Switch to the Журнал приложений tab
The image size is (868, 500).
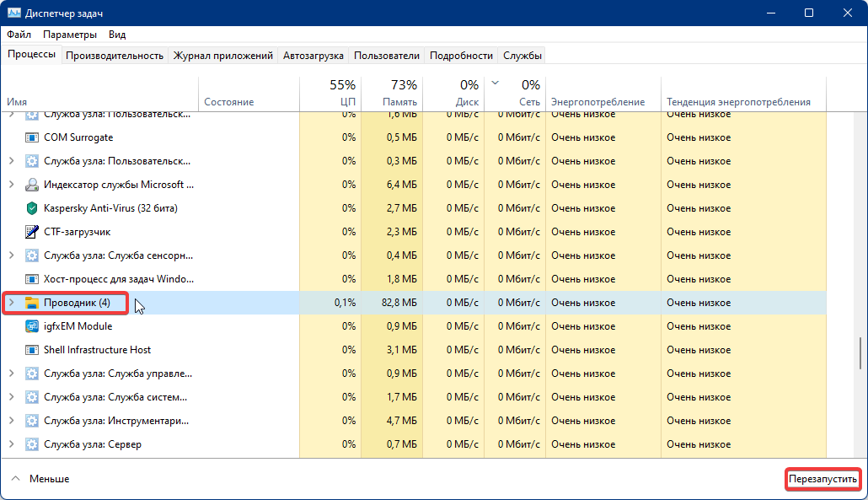point(223,56)
